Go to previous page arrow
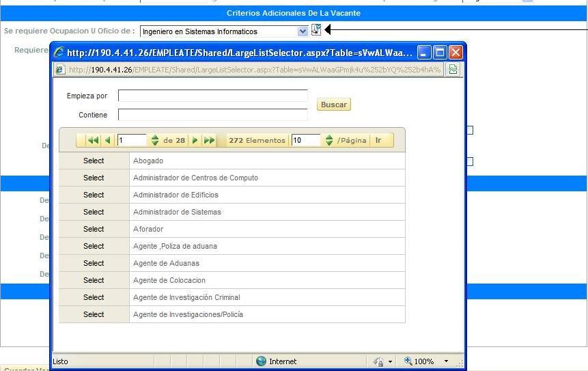The height and width of the screenshot is (371, 588). pyautogui.click(x=108, y=140)
